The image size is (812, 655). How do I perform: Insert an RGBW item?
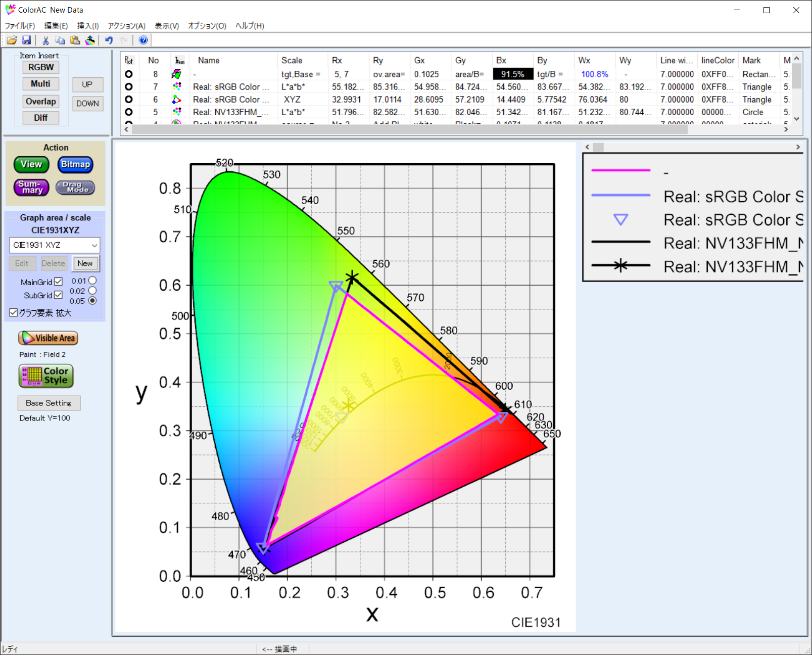(x=41, y=68)
